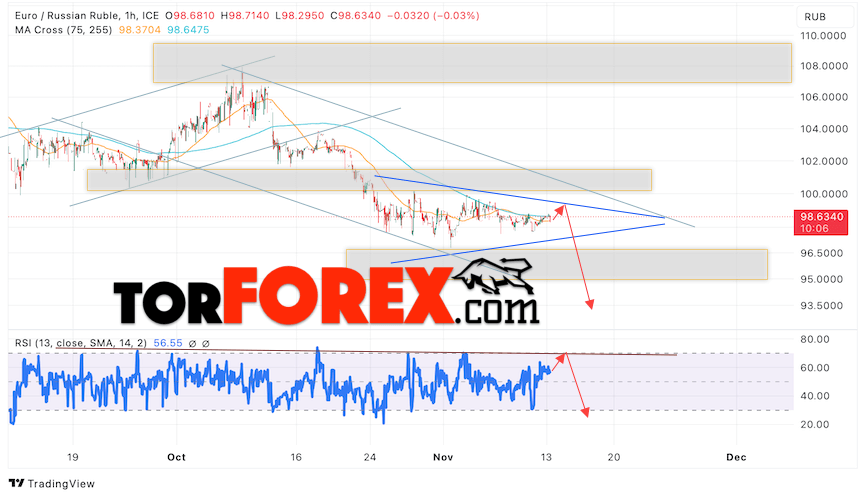Click the date label 24 on time axis
The image size is (866, 498).
pyautogui.click(x=370, y=457)
